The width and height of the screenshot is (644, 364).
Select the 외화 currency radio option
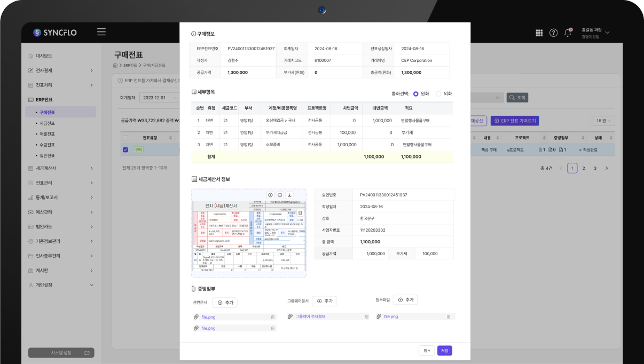click(x=438, y=93)
